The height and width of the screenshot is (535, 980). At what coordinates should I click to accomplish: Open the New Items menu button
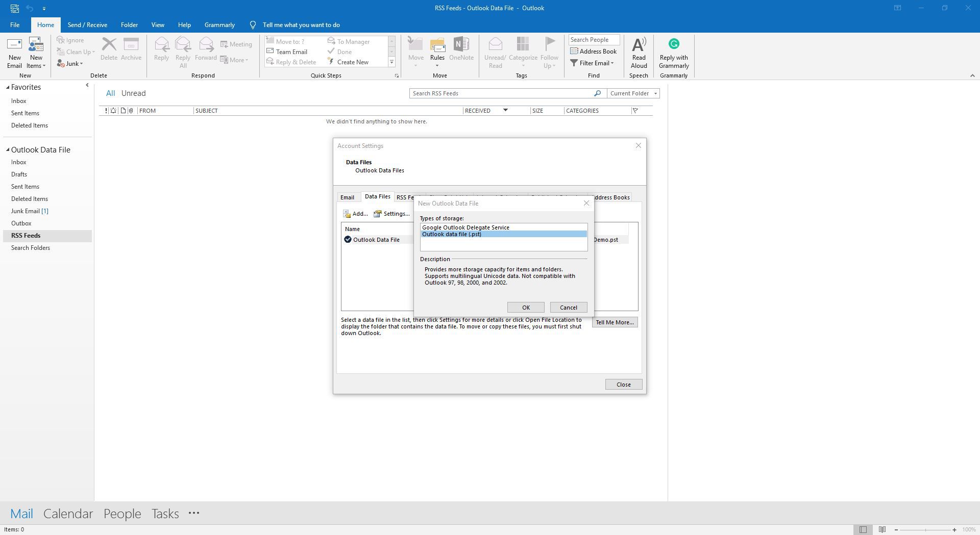click(36, 53)
